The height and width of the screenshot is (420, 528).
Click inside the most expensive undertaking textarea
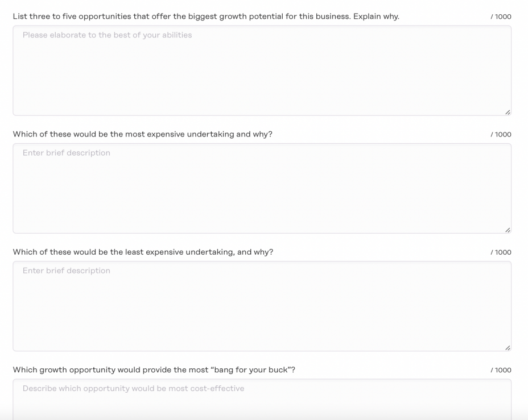(263, 188)
